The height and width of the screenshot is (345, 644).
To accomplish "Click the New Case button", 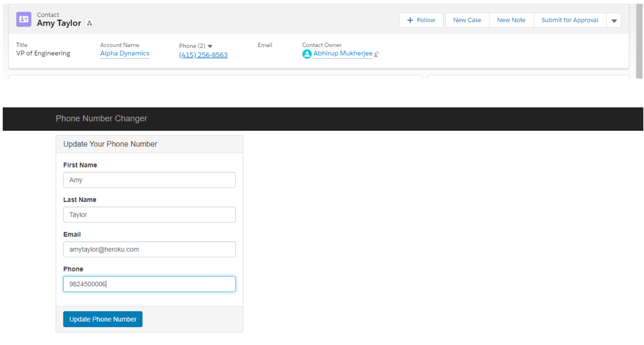I will (467, 20).
